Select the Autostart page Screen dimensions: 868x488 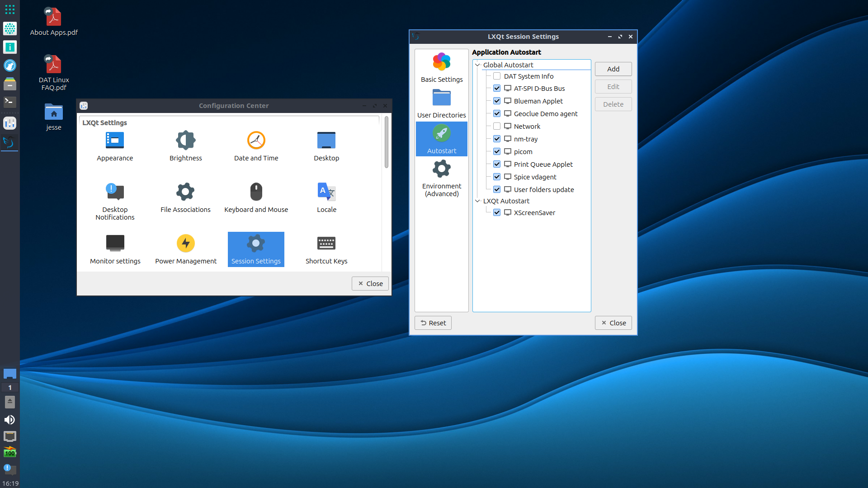click(x=442, y=139)
